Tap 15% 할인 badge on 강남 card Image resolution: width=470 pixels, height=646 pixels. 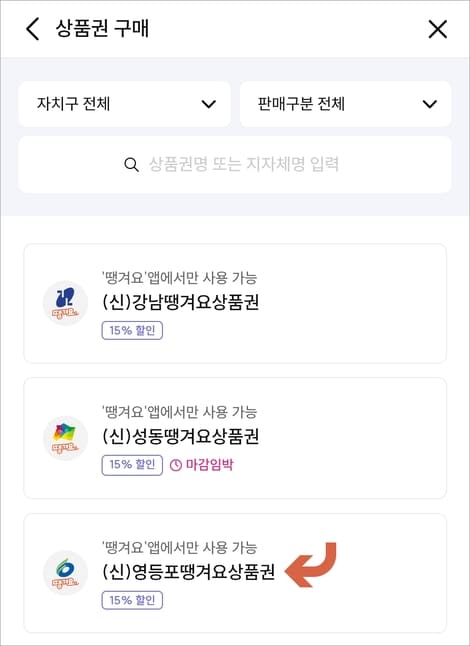tap(132, 330)
